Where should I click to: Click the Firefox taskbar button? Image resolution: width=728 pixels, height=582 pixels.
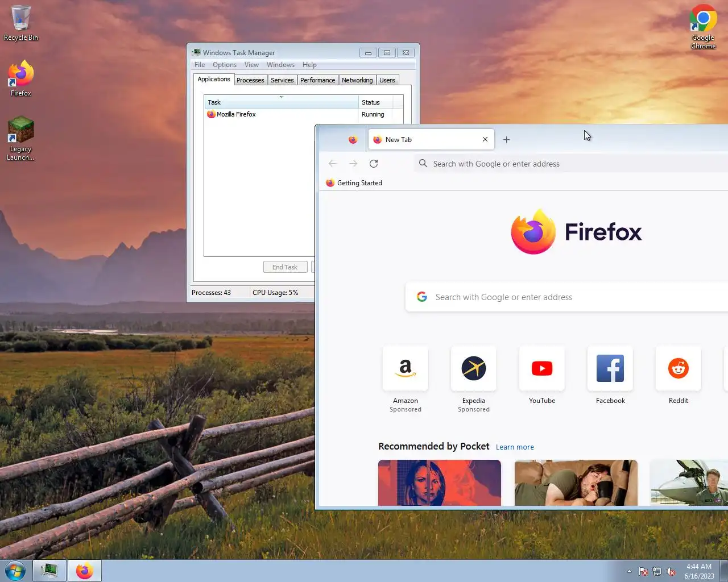tap(85, 571)
